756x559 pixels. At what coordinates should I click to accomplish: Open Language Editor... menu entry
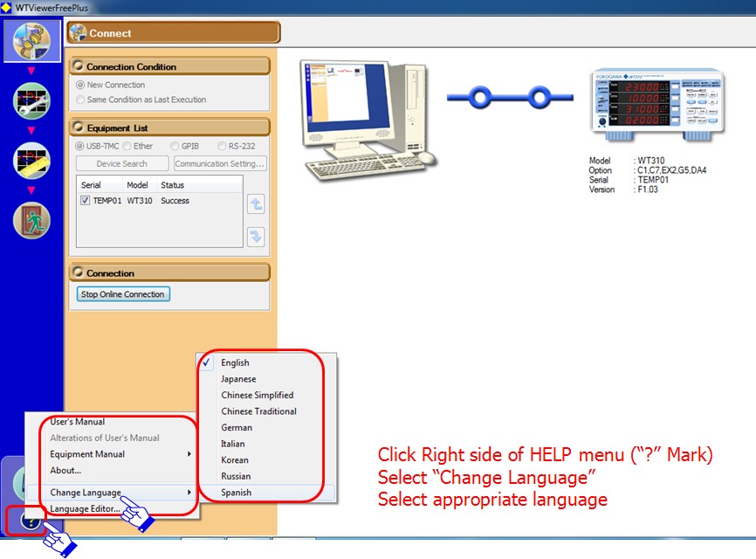111,509
